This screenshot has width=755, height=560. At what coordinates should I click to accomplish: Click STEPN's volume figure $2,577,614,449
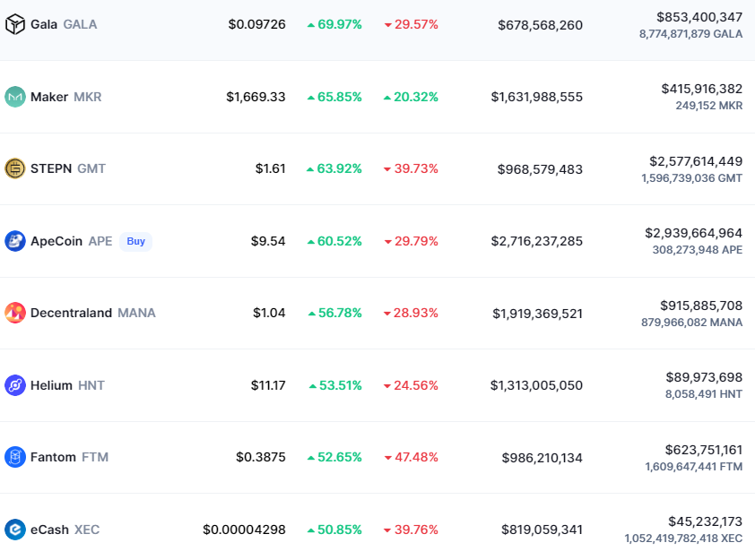[695, 161]
